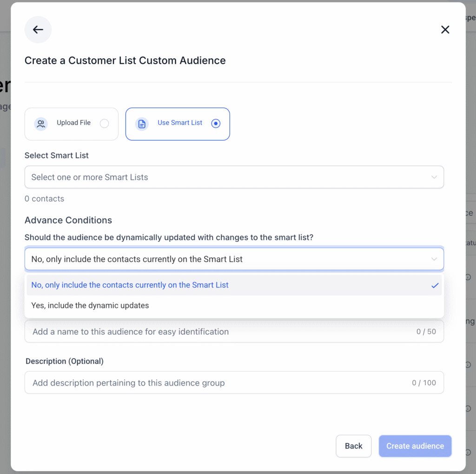Click the Use Smart List label
Viewport: 476px width, 474px height.
point(180,123)
